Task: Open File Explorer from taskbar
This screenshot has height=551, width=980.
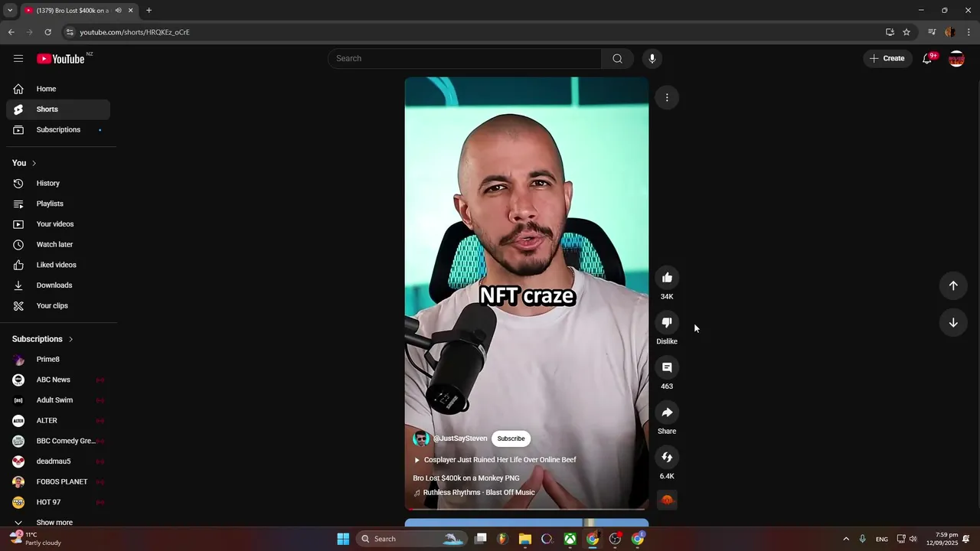Action: (x=524, y=539)
